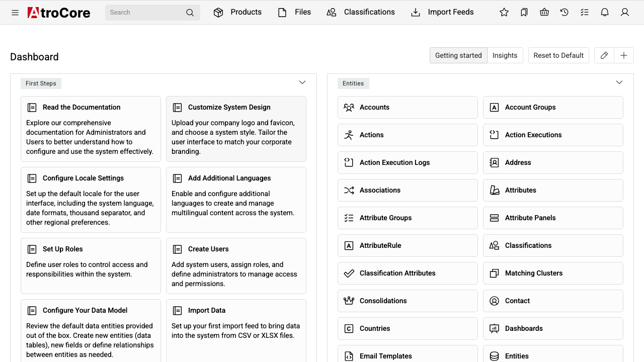Click the Accounts entity icon
The image size is (644, 362).
(x=349, y=108)
